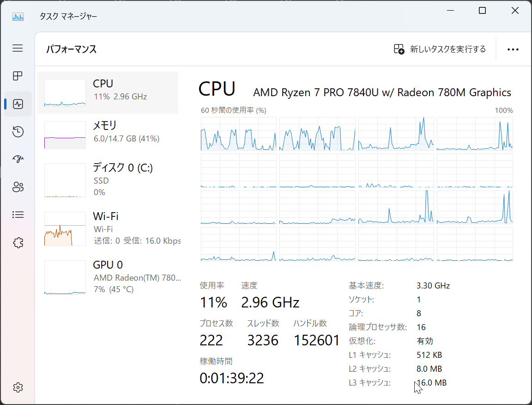532x405 pixels.
Task: Open the Services page icon
Action: pyautogui.click(x=18, y=242)
